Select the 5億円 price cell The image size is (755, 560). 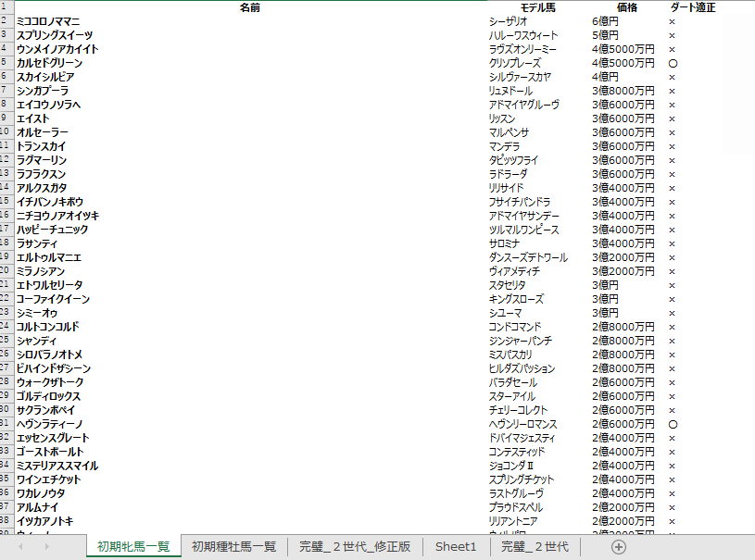tap(627, 35)
